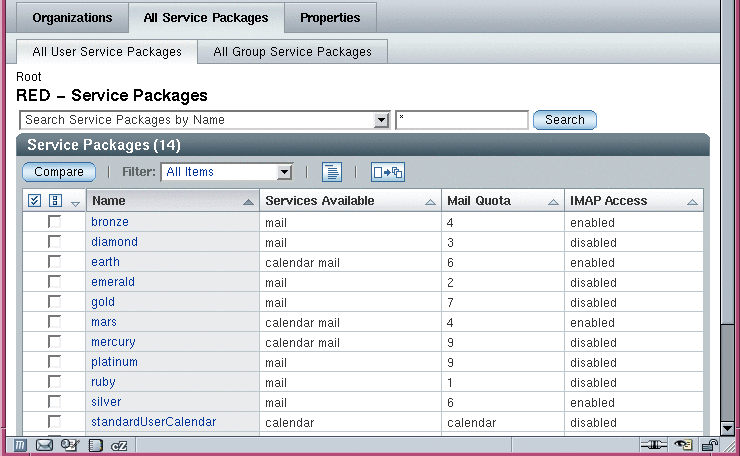740x456 pixels.
Task: Click the search text input field
Action: click(462, 120)
